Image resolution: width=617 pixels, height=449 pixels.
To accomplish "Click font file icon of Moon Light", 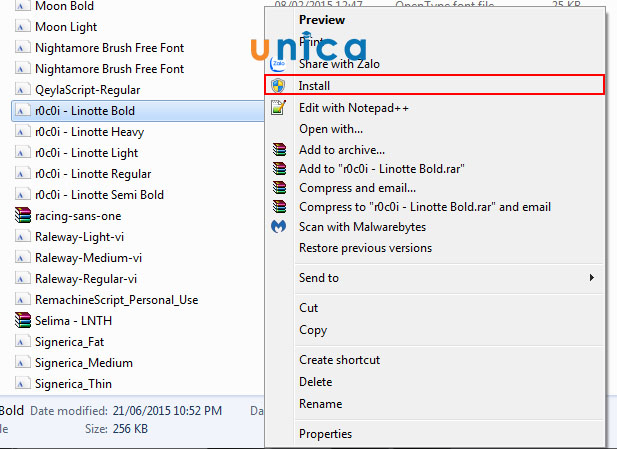I will (22, 26).
